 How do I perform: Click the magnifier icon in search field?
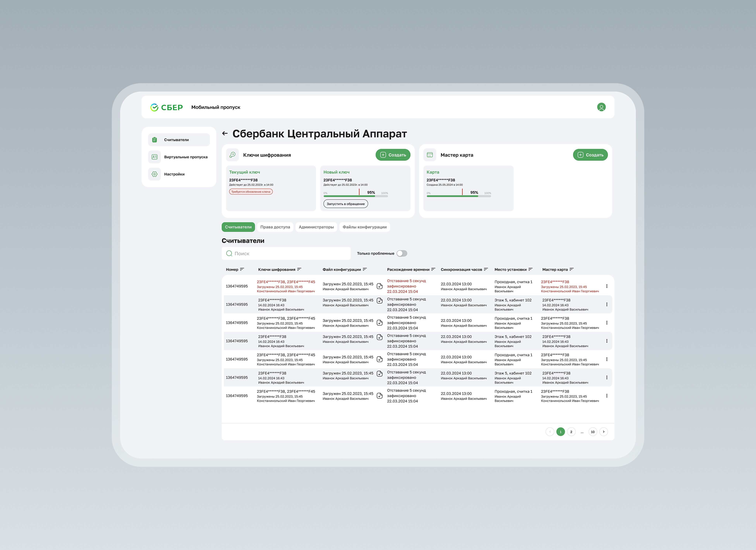point(229,253)
